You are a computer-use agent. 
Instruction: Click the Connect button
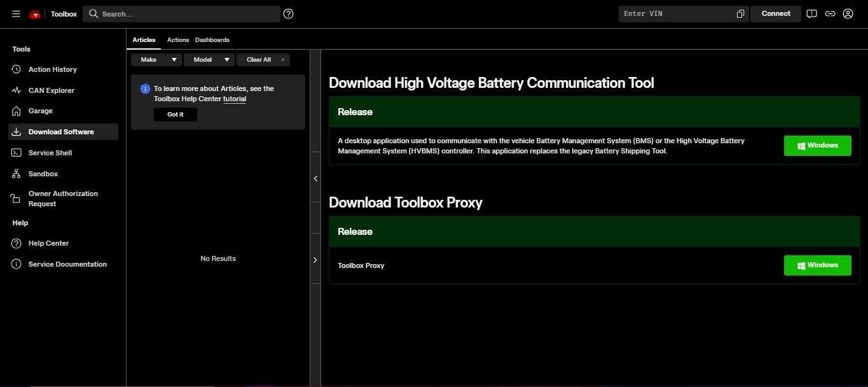pyautogui.click(x=776, y=13)
